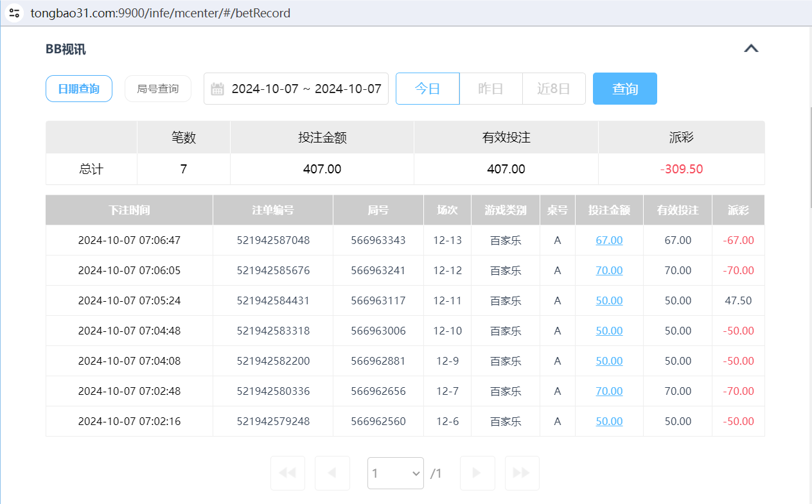812x504 pixels.
Task: Switch query mode to 局号查询
Action: [x=158, y=89]
